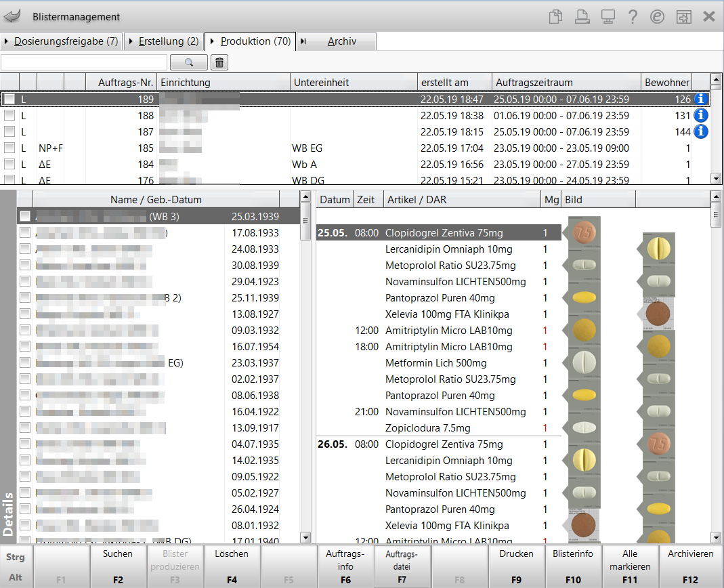Click the Alt modifier key button

15,577
